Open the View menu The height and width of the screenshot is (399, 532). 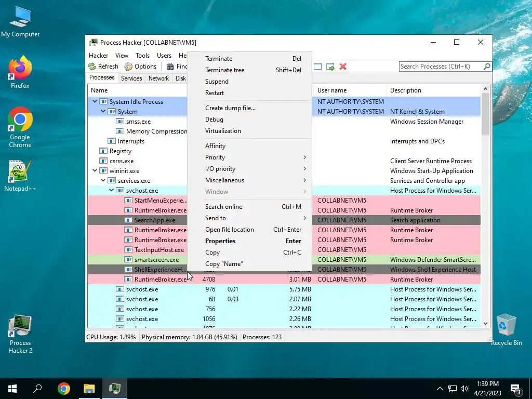122,55
